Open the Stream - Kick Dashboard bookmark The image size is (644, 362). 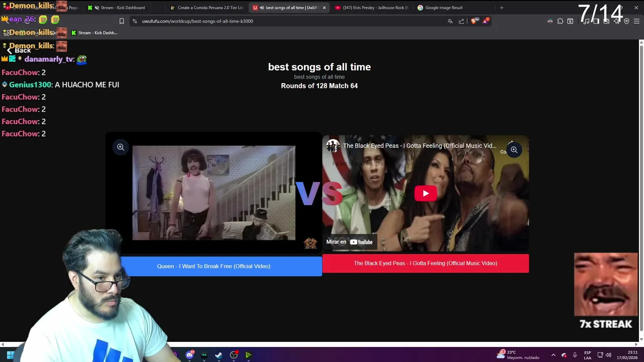(94, 33)
